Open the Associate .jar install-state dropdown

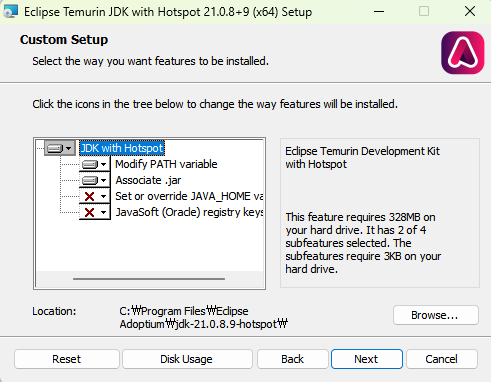104,180
